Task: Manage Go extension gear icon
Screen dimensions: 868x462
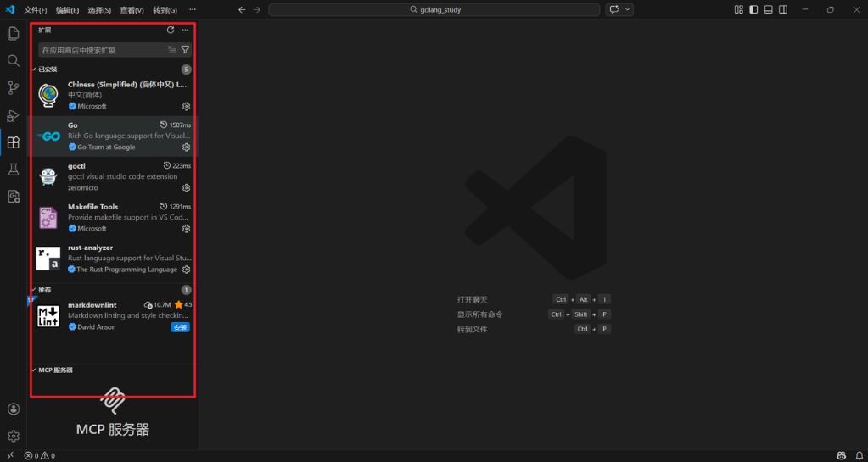Action: click(x=187, y=148)
